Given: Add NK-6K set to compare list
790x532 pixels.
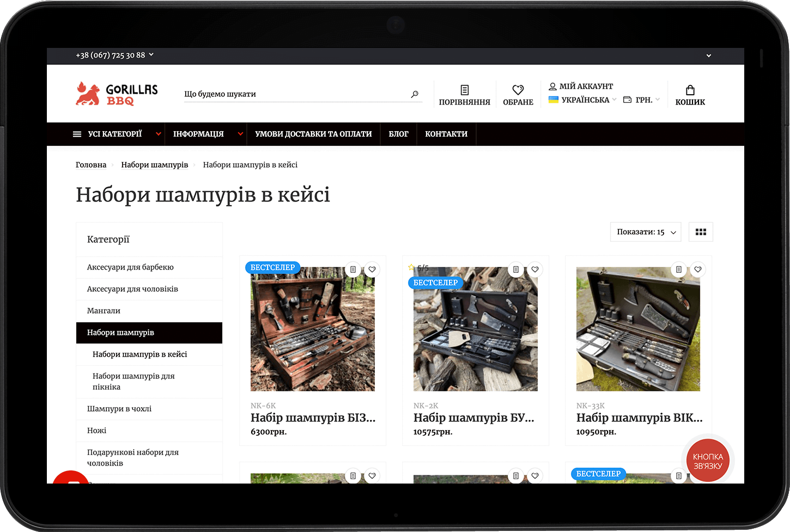Looking at the screenshot, I should 353,270.
